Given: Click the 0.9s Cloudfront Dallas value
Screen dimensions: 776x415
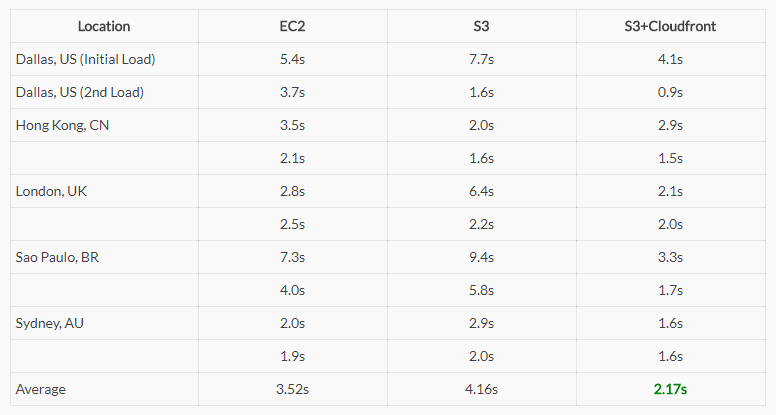Looking at the screenshot, I should point(670,92).
